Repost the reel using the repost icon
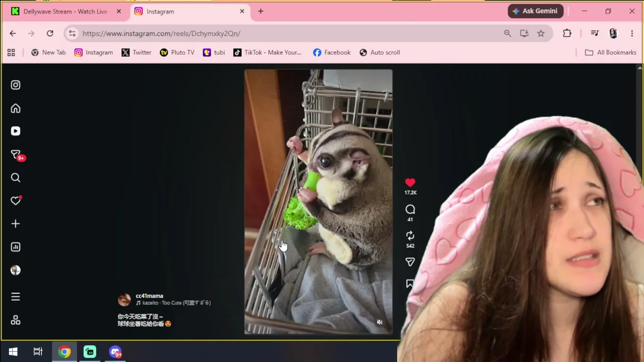644x362 pixels. (410, 236)
